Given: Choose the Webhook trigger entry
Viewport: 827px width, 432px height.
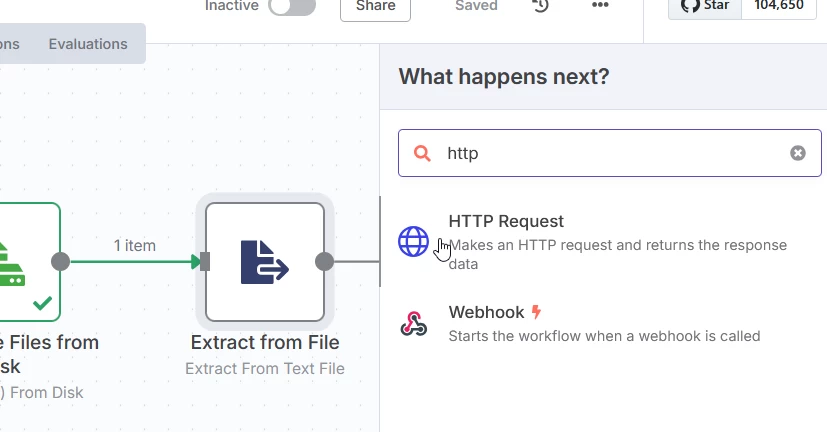Looking at the screenshot, I should (486, 313).
